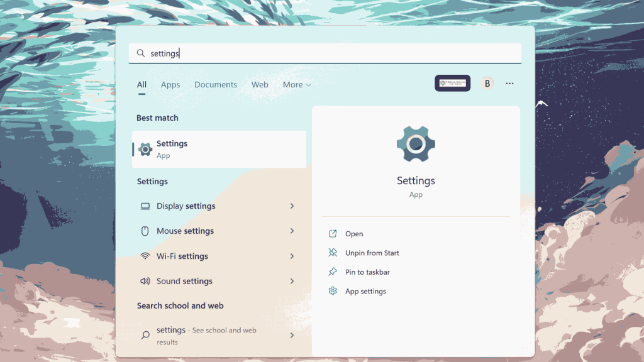The image size is (644, 362).
Task: Click the speaker icon beside Sound settings
Action: (145, 281)
